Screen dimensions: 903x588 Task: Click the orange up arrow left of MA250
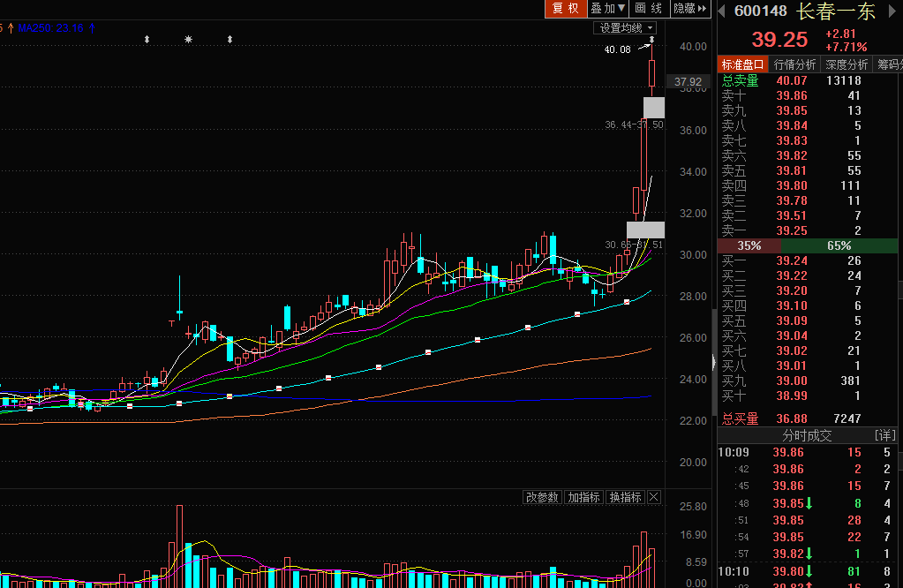click(x=11, y=27)
